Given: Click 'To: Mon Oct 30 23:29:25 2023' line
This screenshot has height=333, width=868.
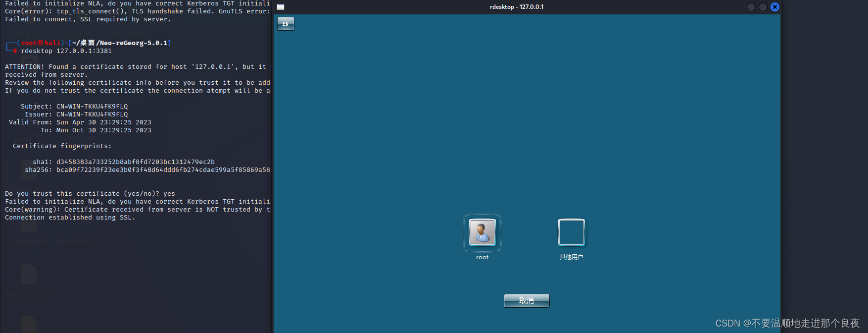Looking at the screenshot, I should (x=96, y=130).
